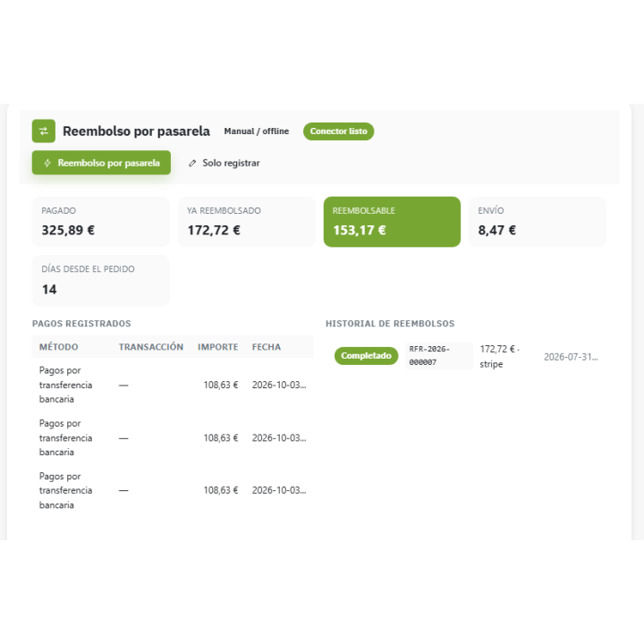Click the 'Transacción' column header
Viewport: 644px width, 644px height.
[x=151, y=347]
